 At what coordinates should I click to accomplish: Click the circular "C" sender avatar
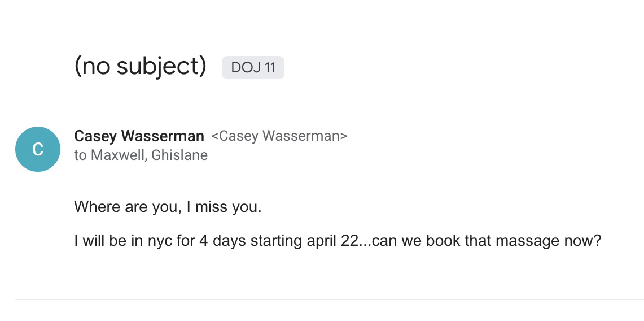click(x=37, y=149)
